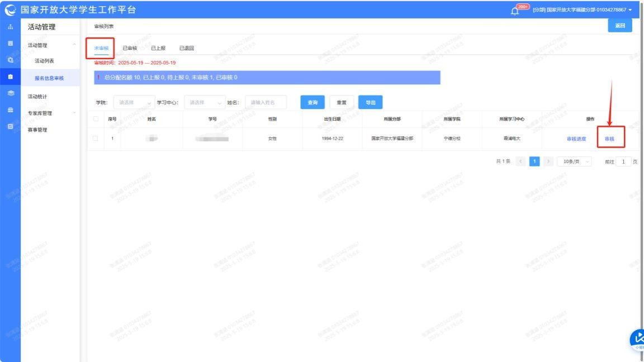Check the checkbox for row 1

click(96, 139)
